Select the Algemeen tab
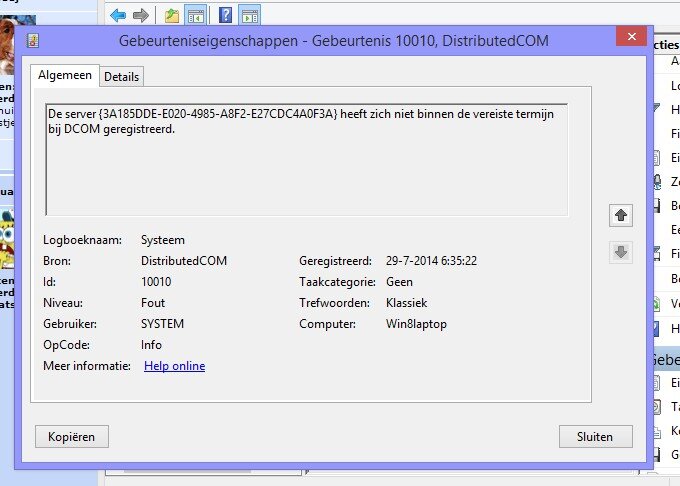Screen dimensions: 680x486 (65, 76)
